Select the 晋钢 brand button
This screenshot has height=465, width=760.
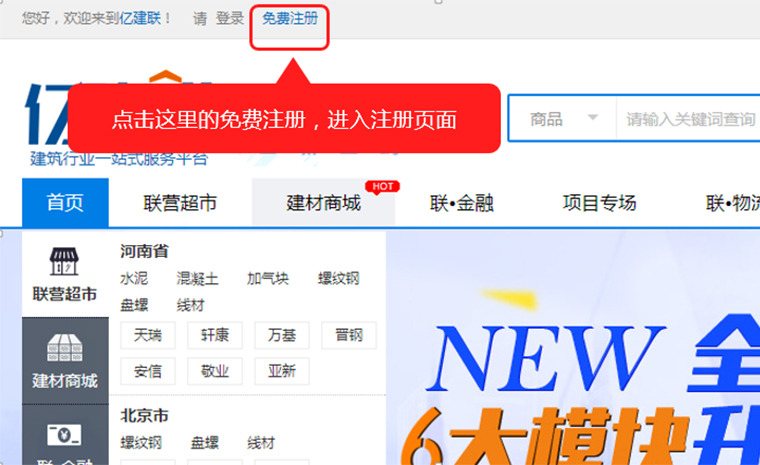[x=348, y=335]
